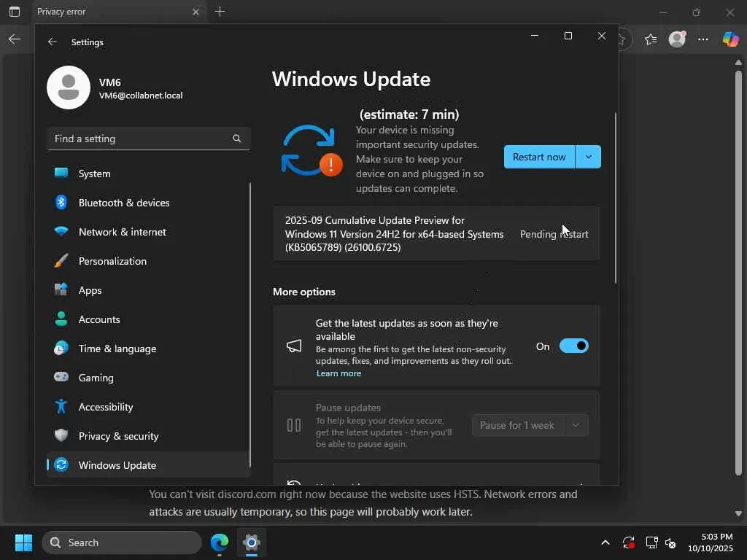Click the Settings content scrollbar
The height and width of the screenshot is (560, 747).
[x=616, y=198]
